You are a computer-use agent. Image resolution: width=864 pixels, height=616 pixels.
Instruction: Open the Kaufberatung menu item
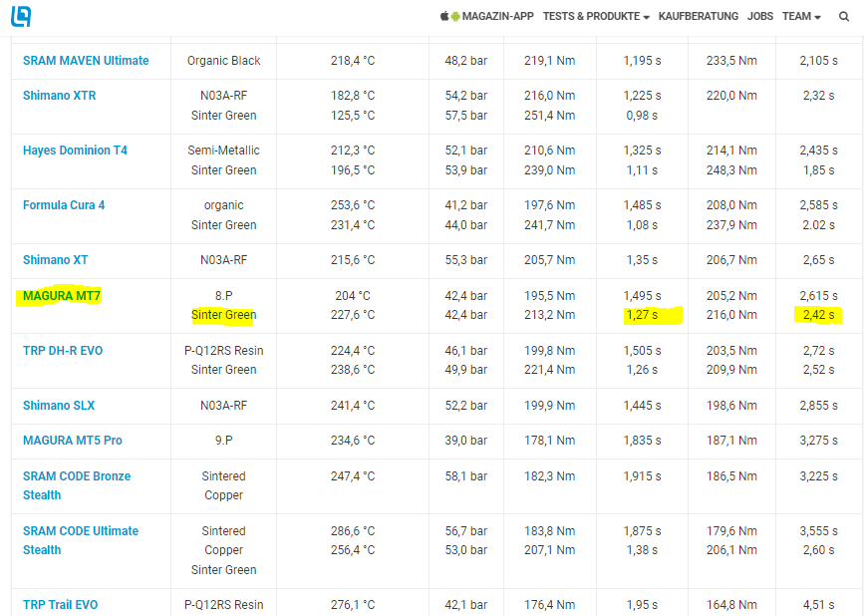click(699, 17)
